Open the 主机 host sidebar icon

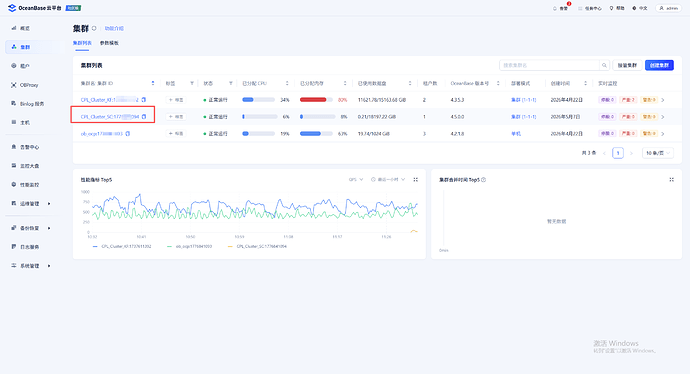[14, 122]
